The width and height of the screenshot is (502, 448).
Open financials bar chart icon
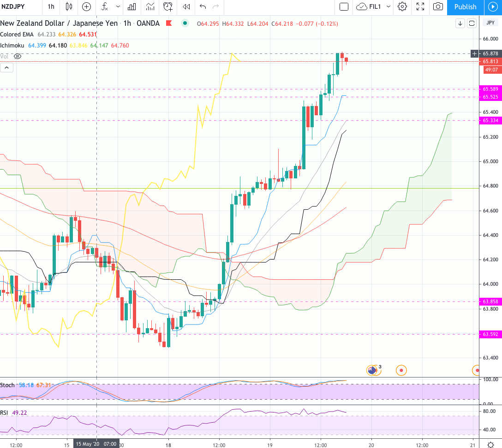coord(131,7)
